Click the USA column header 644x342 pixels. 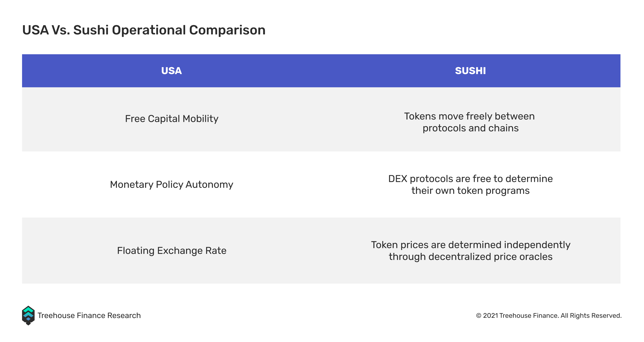(172, 71)
